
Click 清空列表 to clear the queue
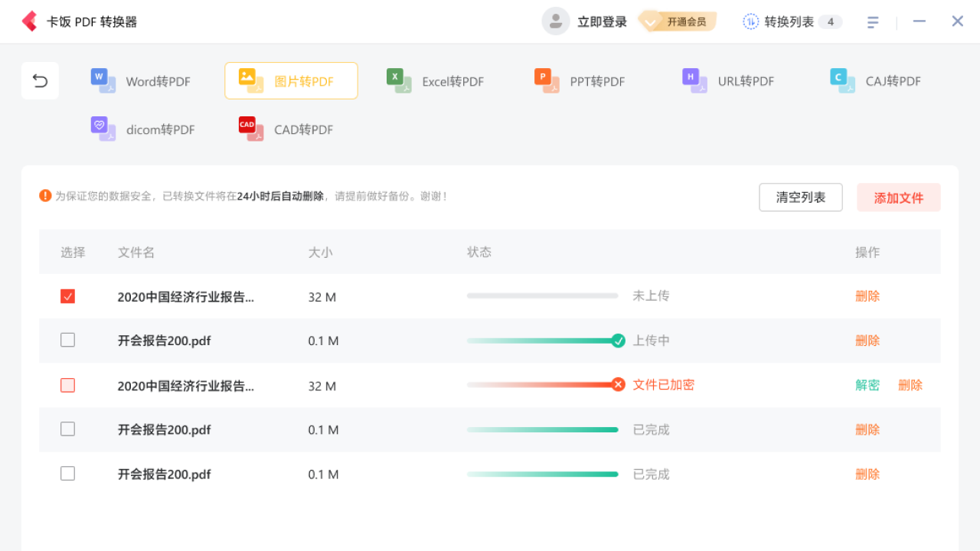click(800, 197)
